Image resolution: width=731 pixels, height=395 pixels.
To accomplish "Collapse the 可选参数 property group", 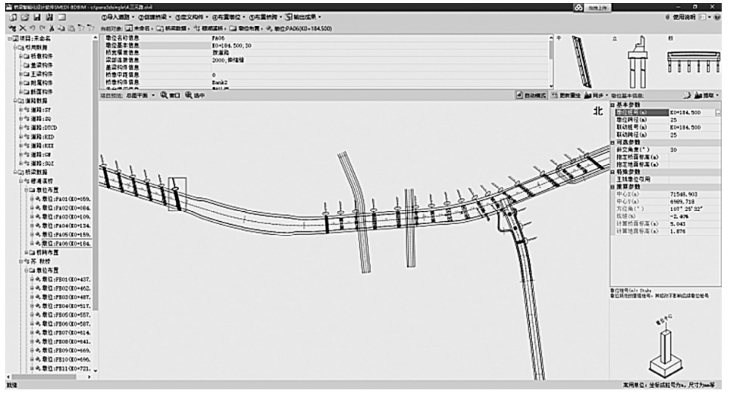I will [613, 142].
